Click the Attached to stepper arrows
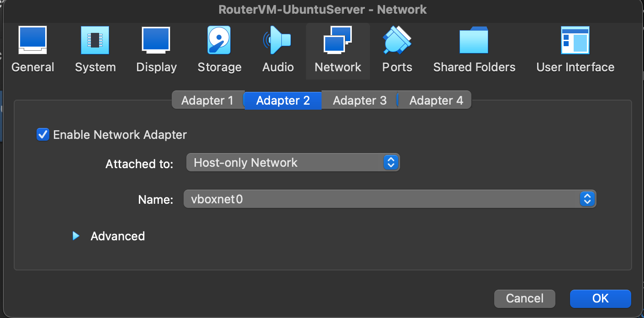This screenshot has height=318, width=644. tap(391, 162)
